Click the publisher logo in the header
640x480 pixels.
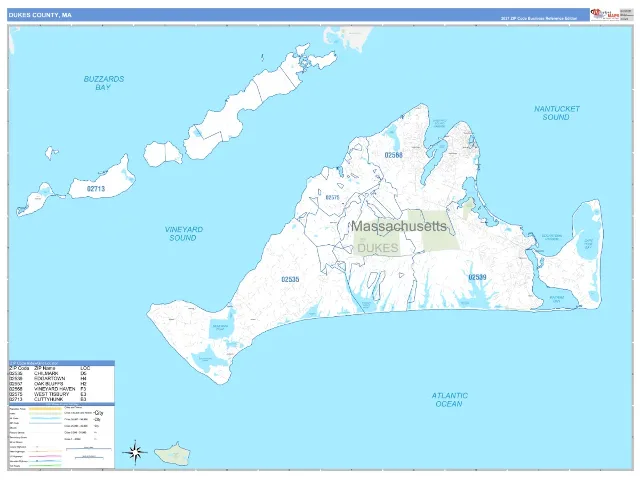604,14
